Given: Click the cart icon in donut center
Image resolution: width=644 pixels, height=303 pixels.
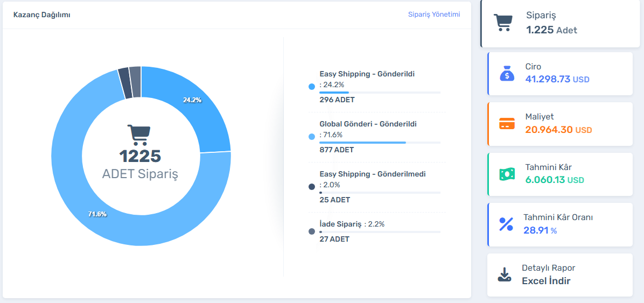Looking at the screenshot, I should (x=140, y=135).
